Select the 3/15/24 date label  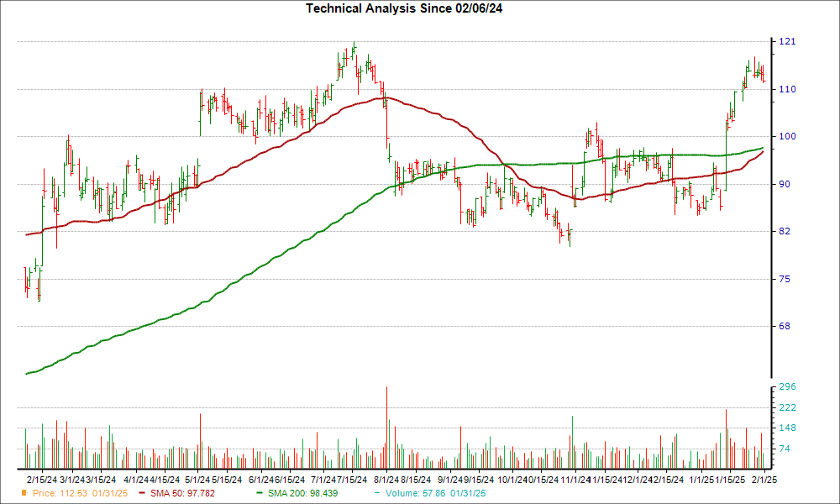(x=102, y=480)
